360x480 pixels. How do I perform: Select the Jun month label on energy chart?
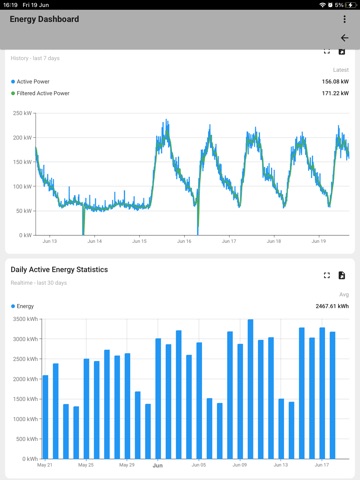tap(158, 465)
